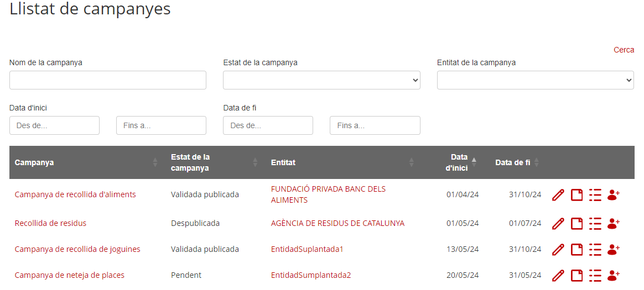Image resolution: width=644 pixels, height=290 pixels.
Task: Click the Cerca search link
Action: coord(624,50)
